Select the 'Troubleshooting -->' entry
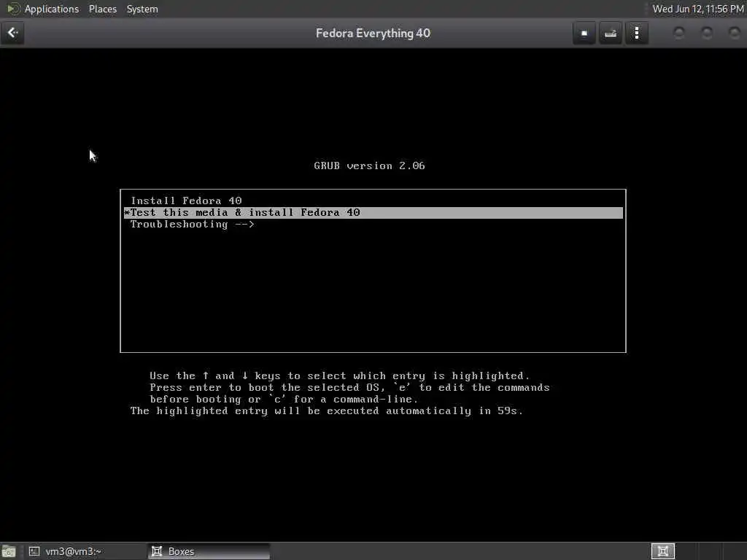This screenshot has height=560, width=747. [373, 225]
